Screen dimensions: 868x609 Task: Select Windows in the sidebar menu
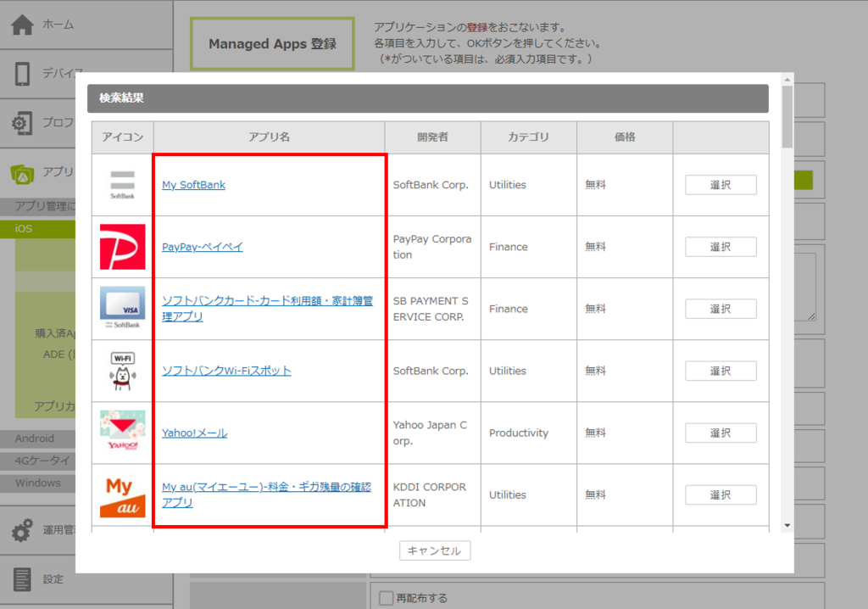pyautogui.click(x=38, y=483)
